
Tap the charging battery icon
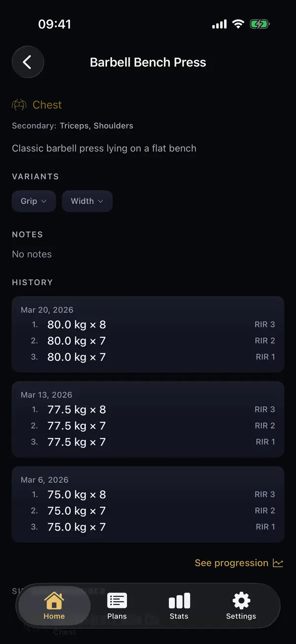[x=259, y=23]
